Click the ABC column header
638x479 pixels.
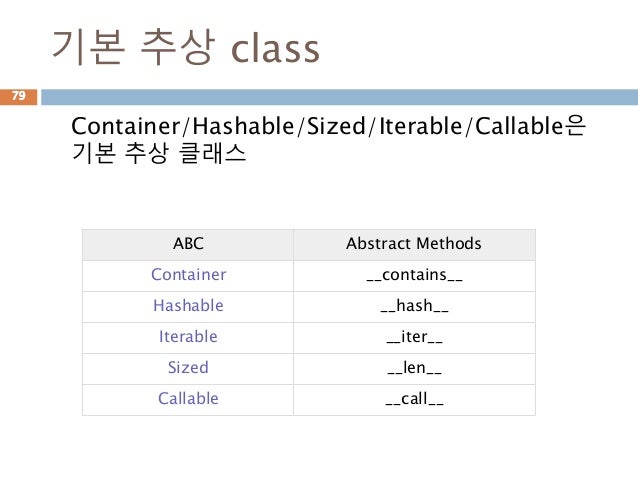(x=188, y=243)
